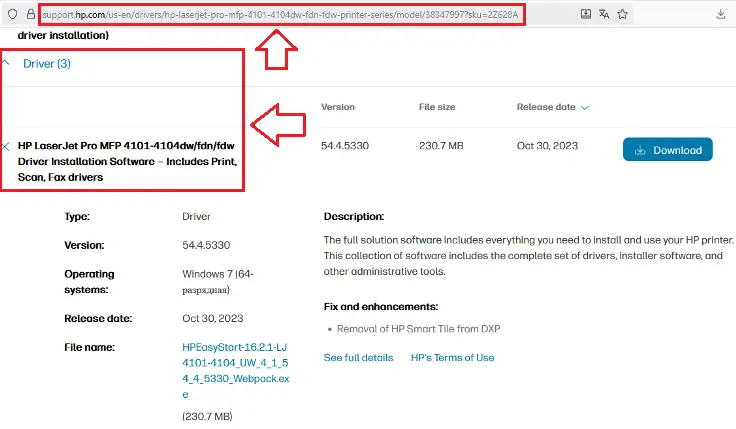The width and height of the screenshot is (736, 429).
Task: Click the Version column header
Action: coord(338,107)
